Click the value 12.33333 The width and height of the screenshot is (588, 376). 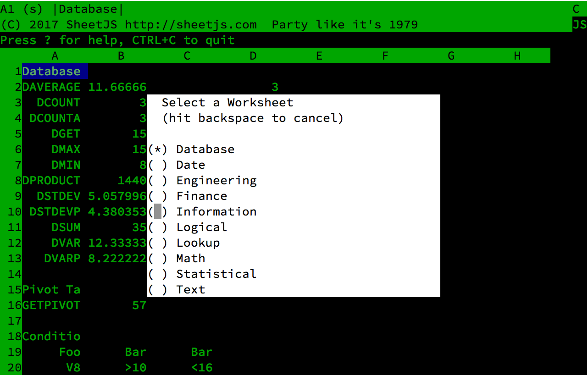117,243
